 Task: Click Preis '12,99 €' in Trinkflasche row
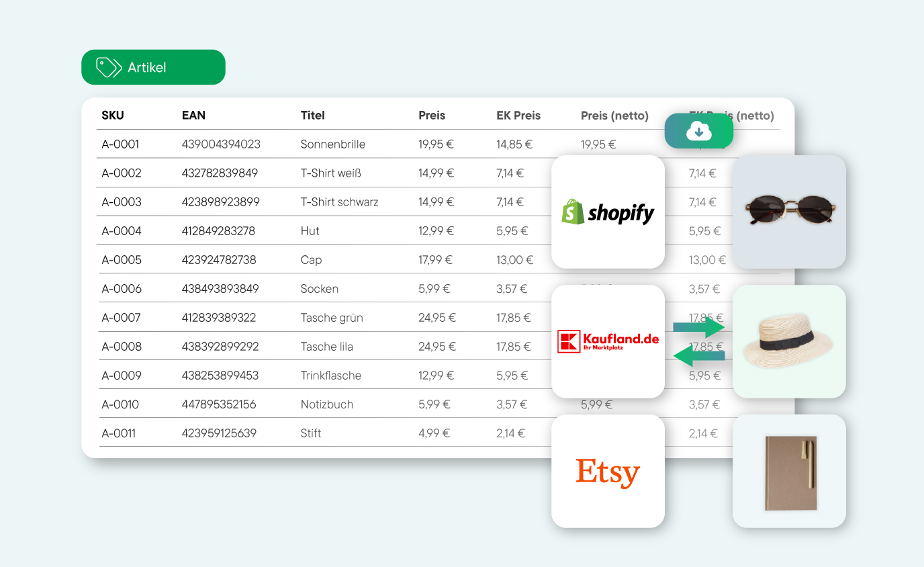(x=436, y=376)
